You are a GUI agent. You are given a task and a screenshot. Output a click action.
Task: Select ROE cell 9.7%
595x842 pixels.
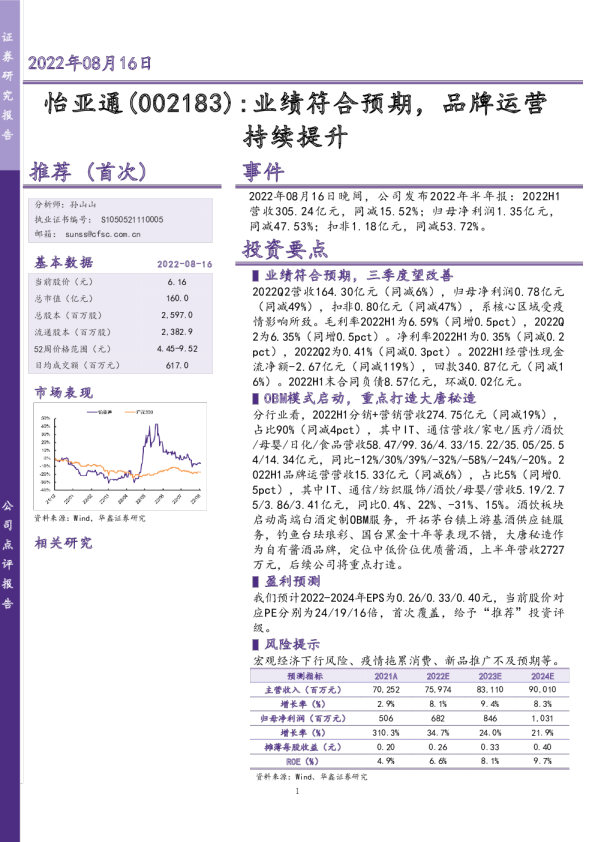point(542,761)
